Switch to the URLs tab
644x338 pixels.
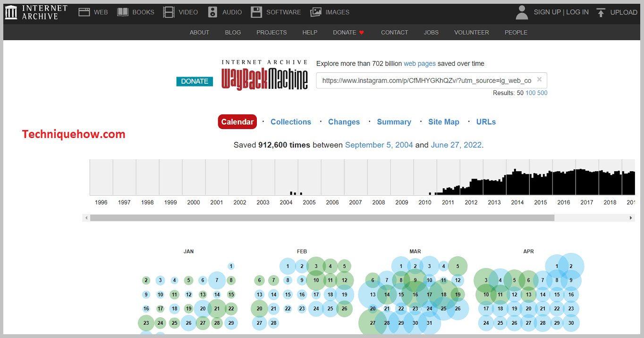[x=486, y=122]
